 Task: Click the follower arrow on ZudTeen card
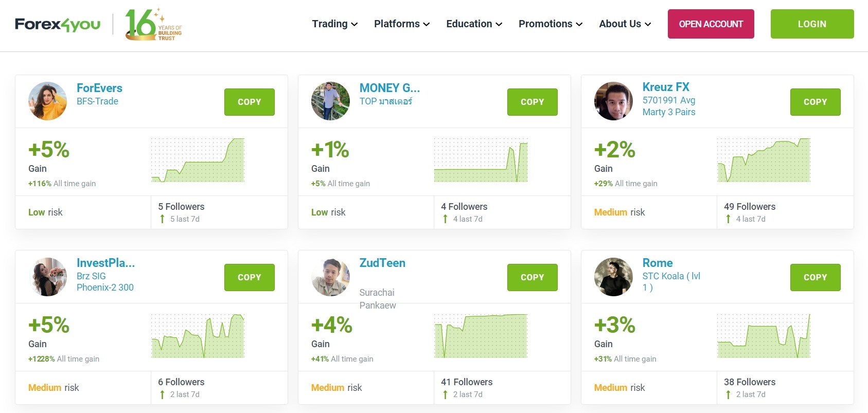tap(445, 394)
